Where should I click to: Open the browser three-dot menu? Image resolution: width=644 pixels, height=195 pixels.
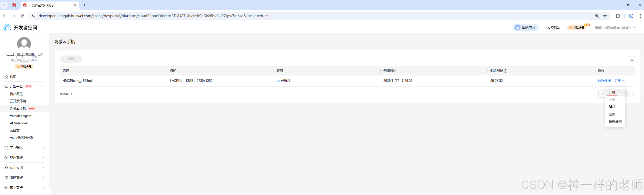640,16
